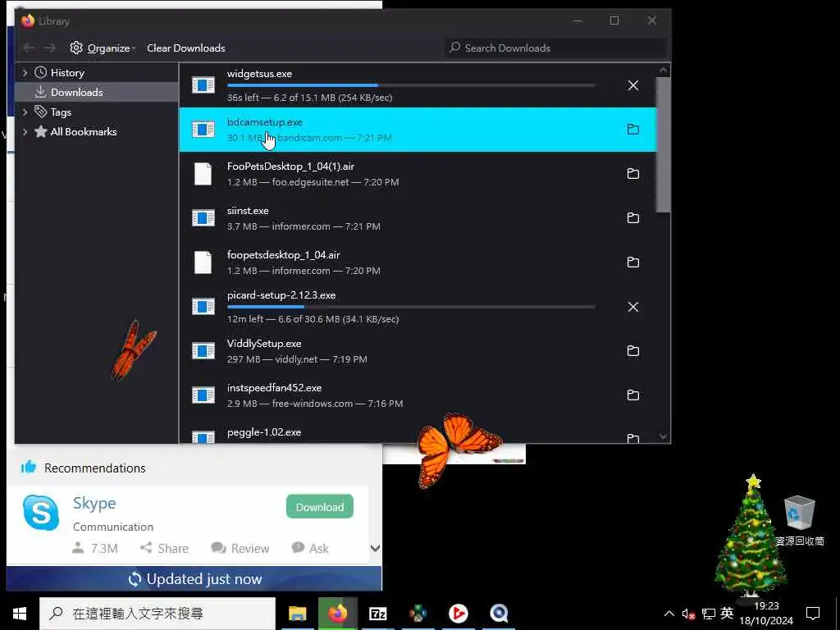This screenshot has width=840, height=630.
Task: Expand the All Bookmarks tree node
Action: [x=25, y=132]
